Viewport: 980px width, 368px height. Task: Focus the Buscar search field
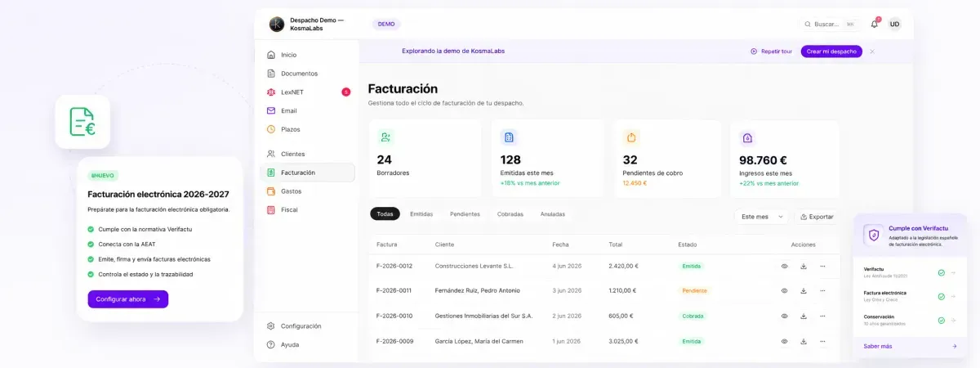830,24
